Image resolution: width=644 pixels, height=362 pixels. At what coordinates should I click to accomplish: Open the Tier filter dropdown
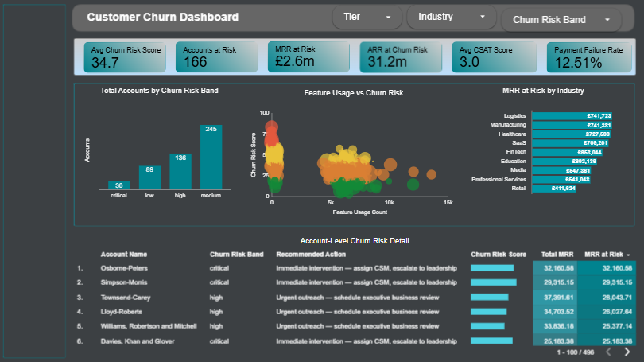pyautogui.click(x=367, y=17)
